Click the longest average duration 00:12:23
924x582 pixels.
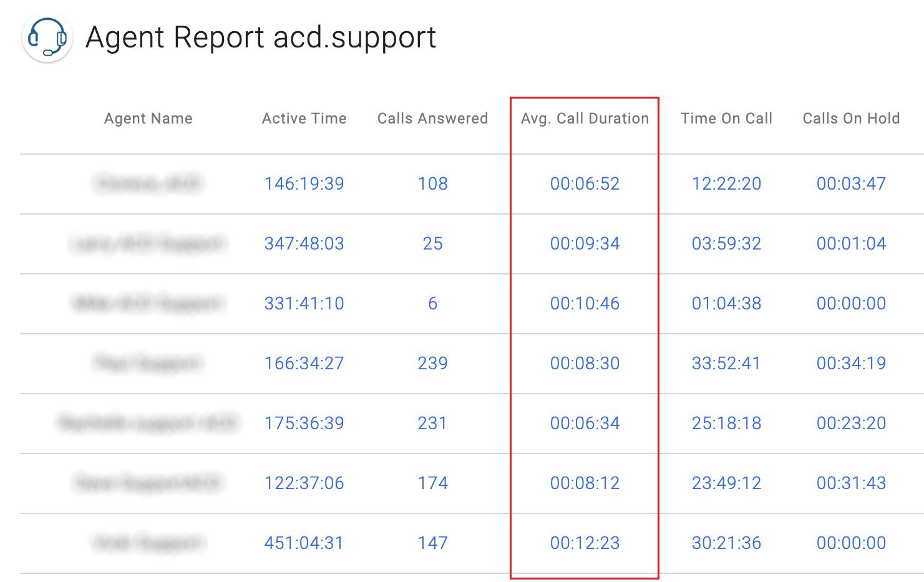(x=584, y=543)
